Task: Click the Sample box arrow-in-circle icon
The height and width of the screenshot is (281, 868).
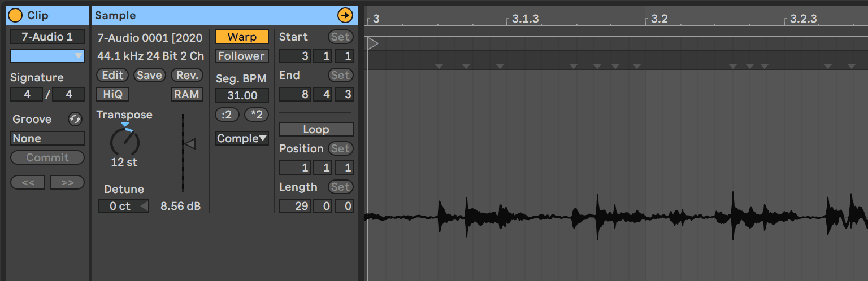Action: (x=345, y=15)
